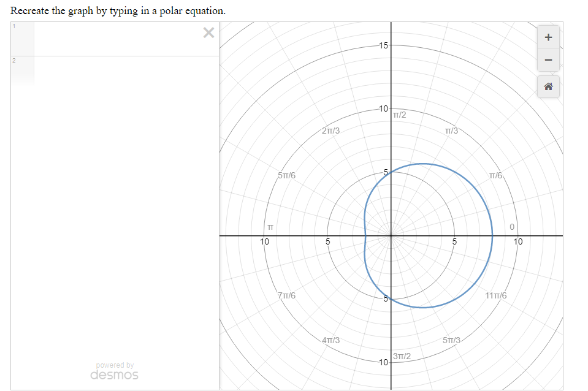This screenshot has width=588, height=391.
Task: Click the 10 label on the horizontal axis
Action: [518, 241]
